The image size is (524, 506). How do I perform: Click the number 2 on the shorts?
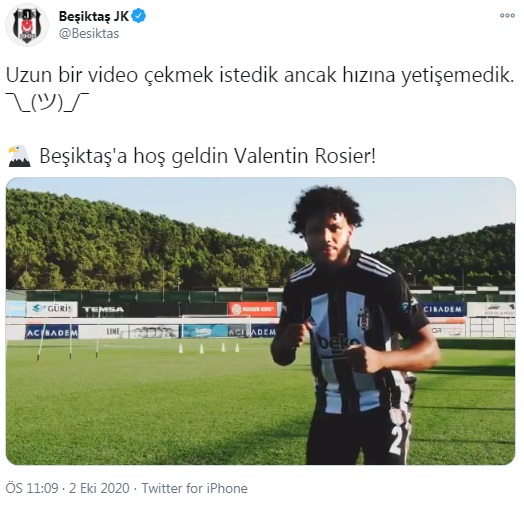pyautogui.click(x=398, y=440)
